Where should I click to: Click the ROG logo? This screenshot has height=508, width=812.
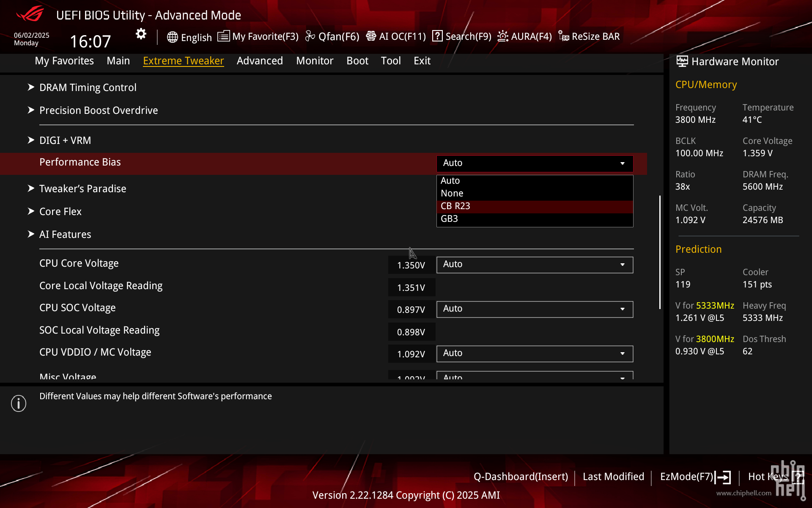pyautogui.click(x=30, y=14)
